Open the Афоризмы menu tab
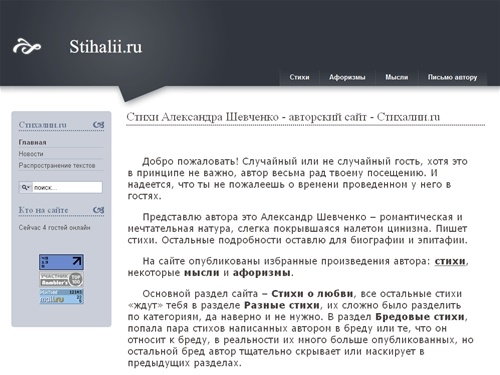The height and width of the screenshot is (375, 500). [347, 77]
